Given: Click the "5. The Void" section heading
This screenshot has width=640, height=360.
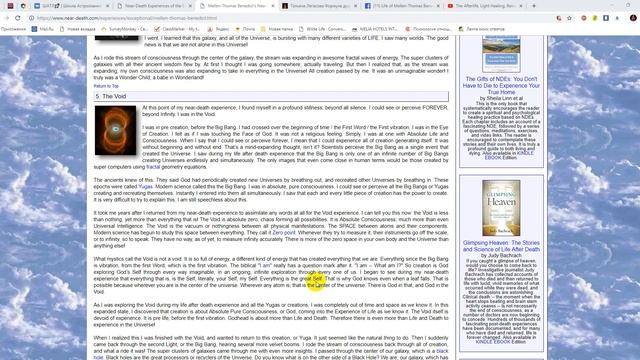Looking at the screenshot, I should tap(271, 96).
